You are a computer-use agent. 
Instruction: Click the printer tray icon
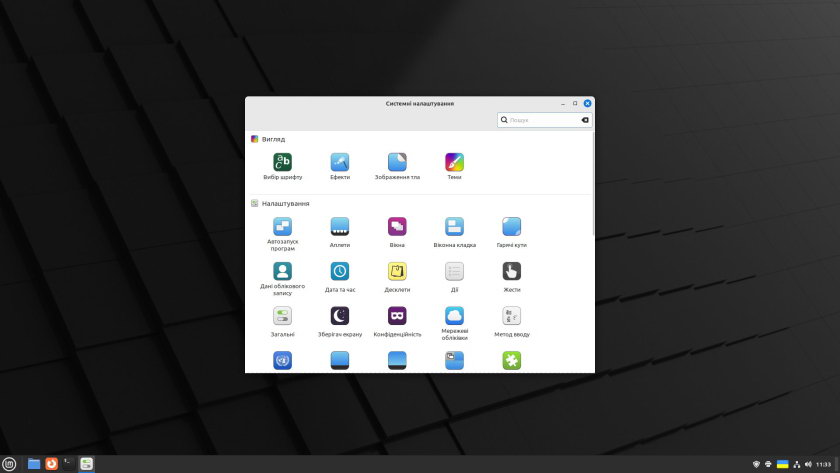(768, 464)
